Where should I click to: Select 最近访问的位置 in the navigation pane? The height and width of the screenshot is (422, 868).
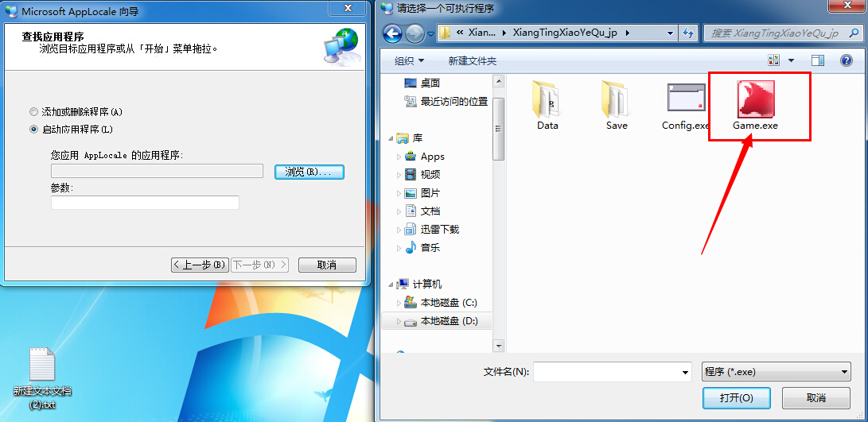point(454,102)
